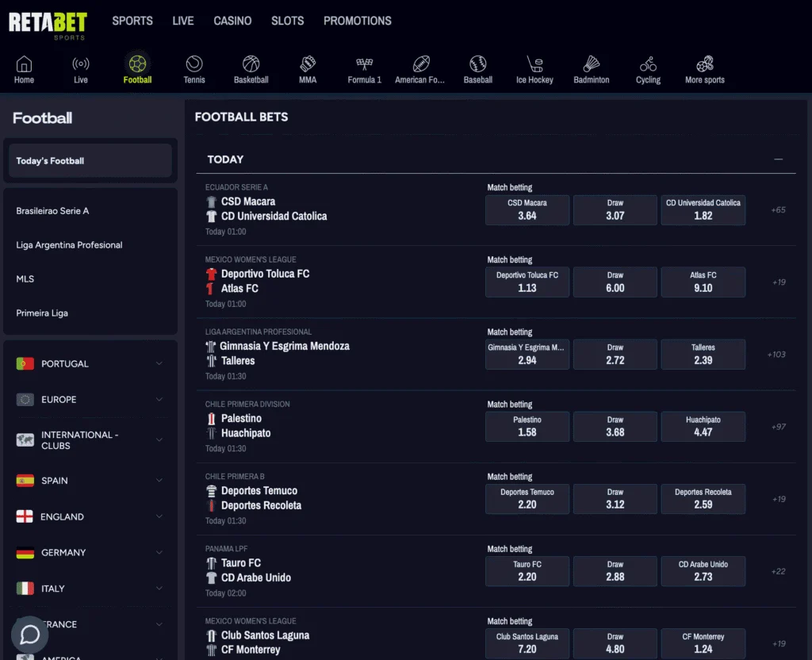Open Deportes Temuco match details
This screenshot has width=812, height=660.
tap(259, 490)
